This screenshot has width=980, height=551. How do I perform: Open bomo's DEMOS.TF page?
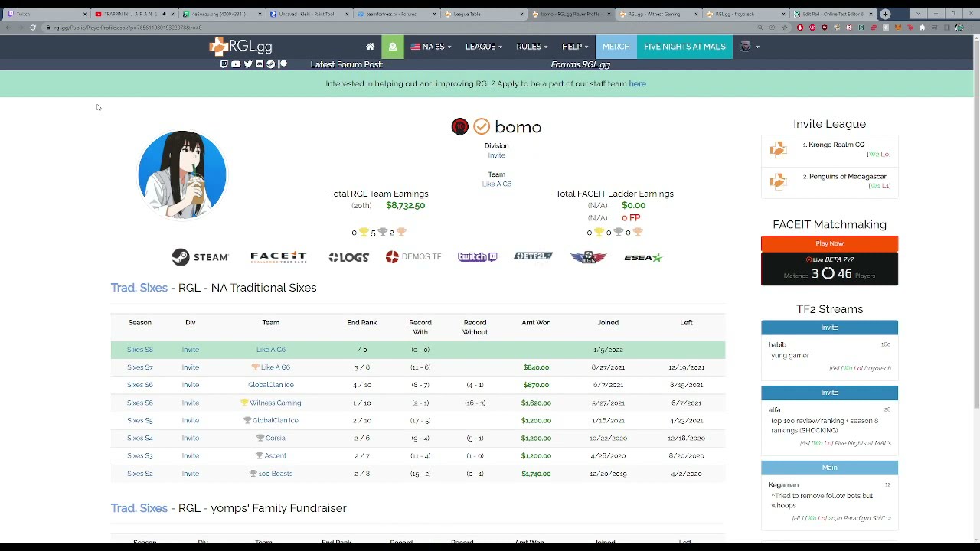(413, 257)
